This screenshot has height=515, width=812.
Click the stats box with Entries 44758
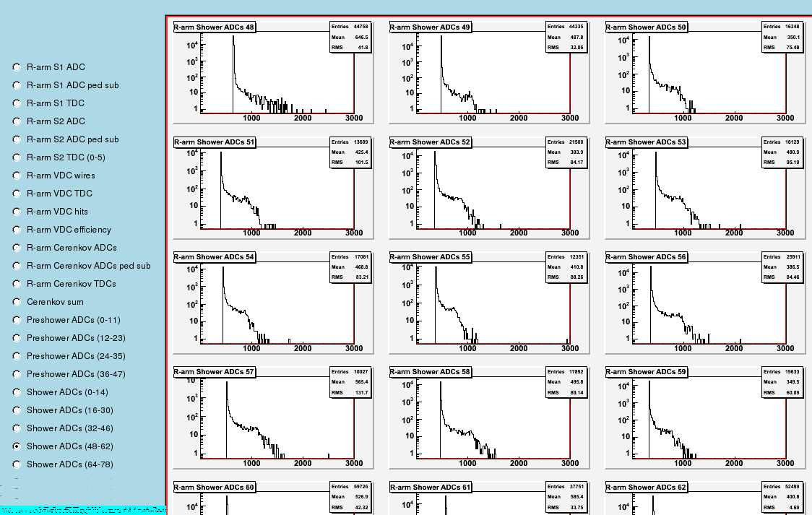coord(350,37)
